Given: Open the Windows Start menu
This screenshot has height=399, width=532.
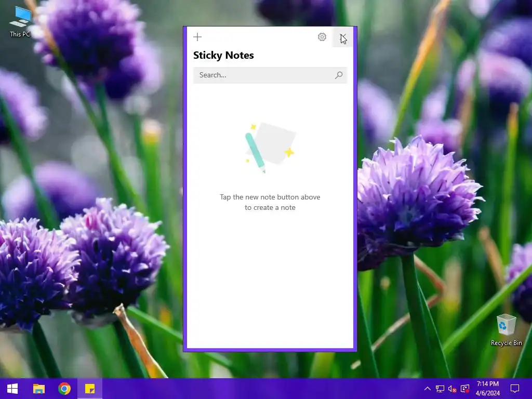Looking at the screenshot, I should [x=12, y=389].
